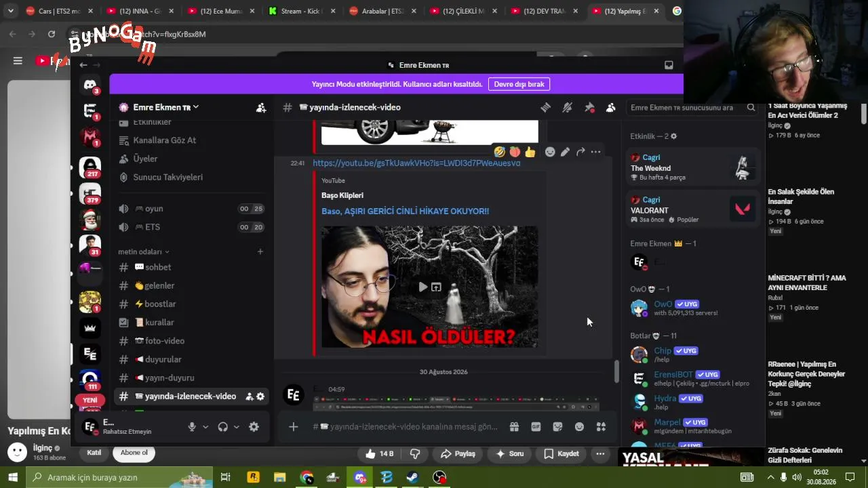Click plus button to attach file
The height and width of the screenshot is (488, 868).
coord(293,427)
